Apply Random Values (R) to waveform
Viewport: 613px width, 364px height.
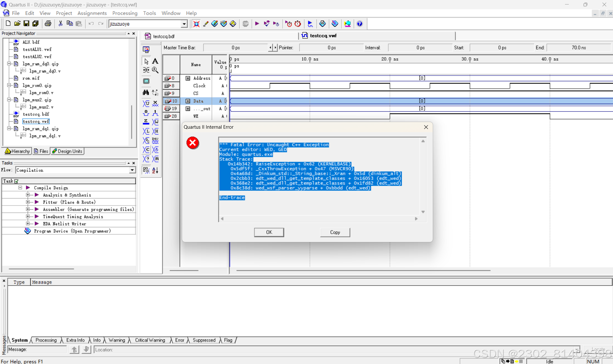pyautogui.click(x=155, y=159)
